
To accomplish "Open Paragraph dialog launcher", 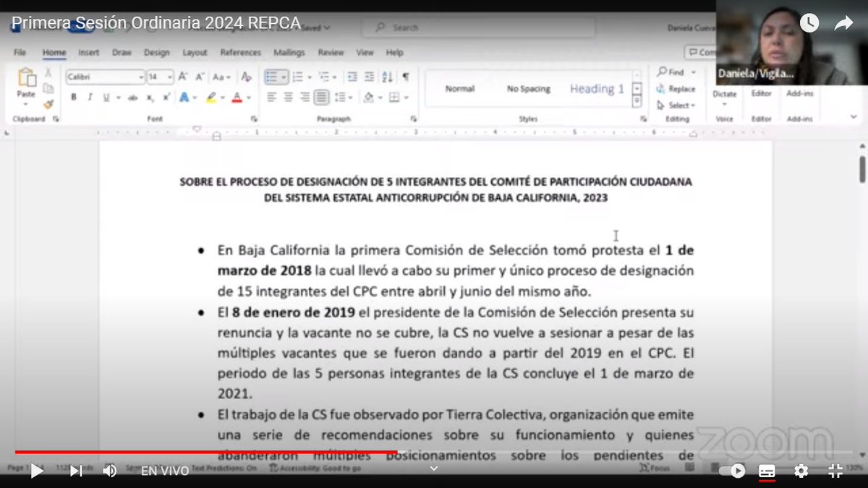I will pos(415,119).
